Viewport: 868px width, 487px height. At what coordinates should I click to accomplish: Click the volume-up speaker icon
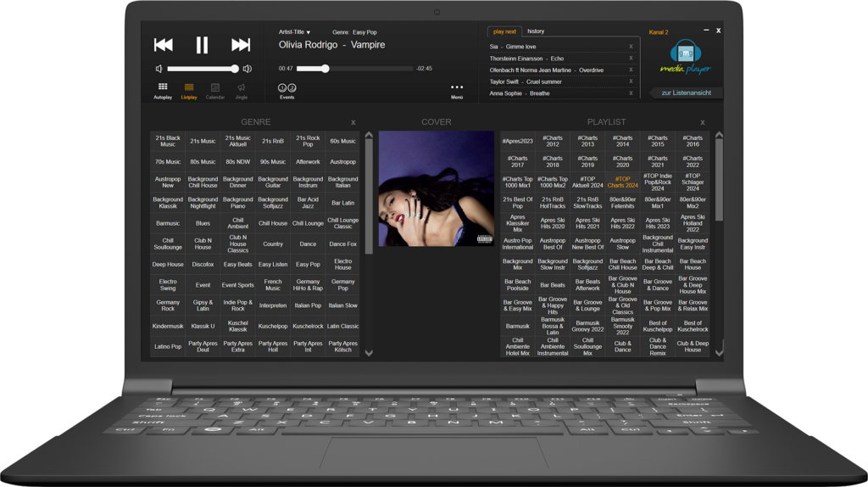248,69
